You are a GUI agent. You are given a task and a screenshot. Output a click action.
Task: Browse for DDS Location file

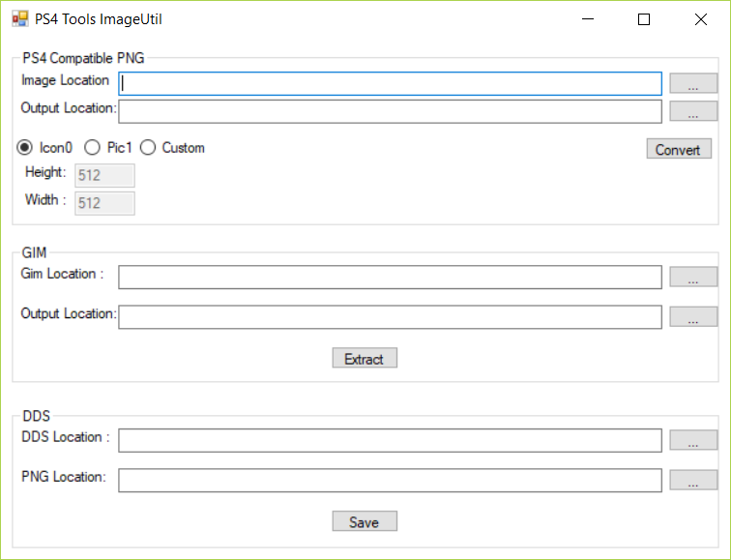[693, 440]
